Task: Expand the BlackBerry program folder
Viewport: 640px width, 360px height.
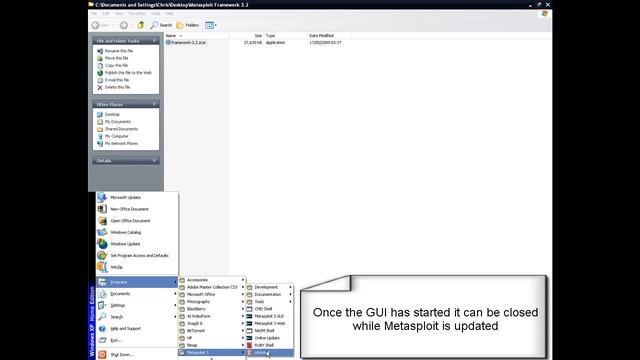Action: click(x=212, y=309)
